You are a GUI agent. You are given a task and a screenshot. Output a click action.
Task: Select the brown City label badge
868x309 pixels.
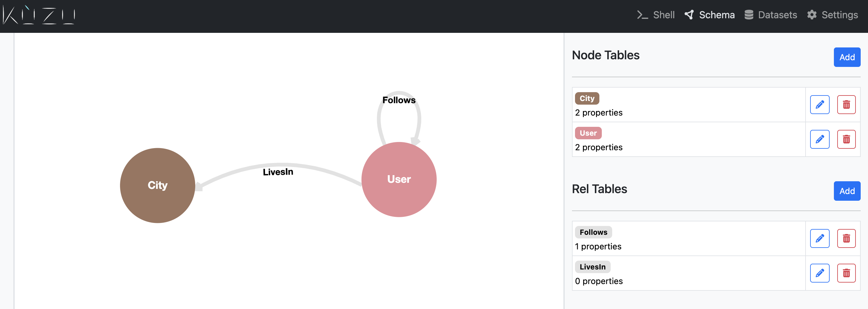click(x=587, y=99)
